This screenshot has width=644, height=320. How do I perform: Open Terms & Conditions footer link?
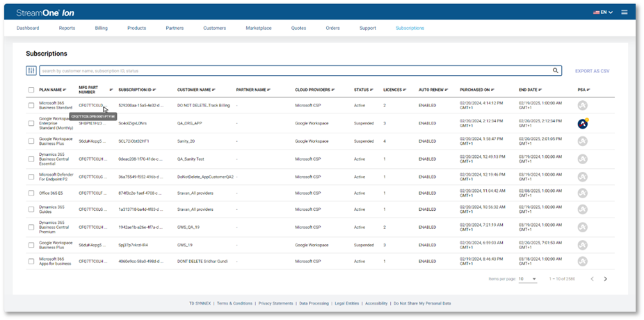234,303
